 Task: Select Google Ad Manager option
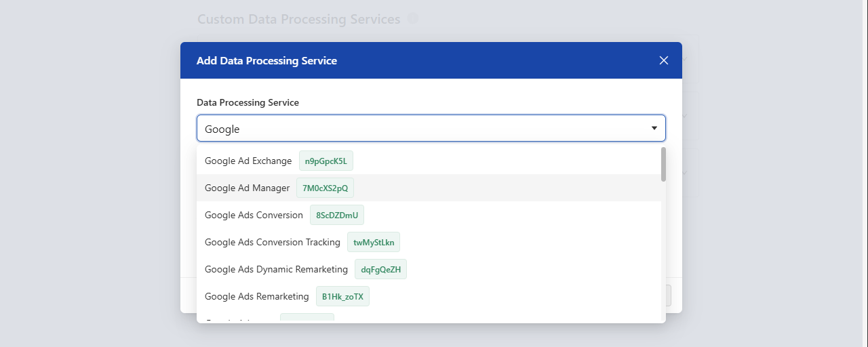(x=429, y=188)
